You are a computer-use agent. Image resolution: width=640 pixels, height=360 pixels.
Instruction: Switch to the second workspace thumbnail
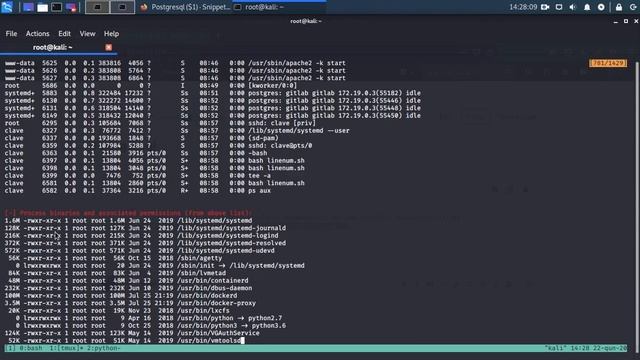point(122,7)
